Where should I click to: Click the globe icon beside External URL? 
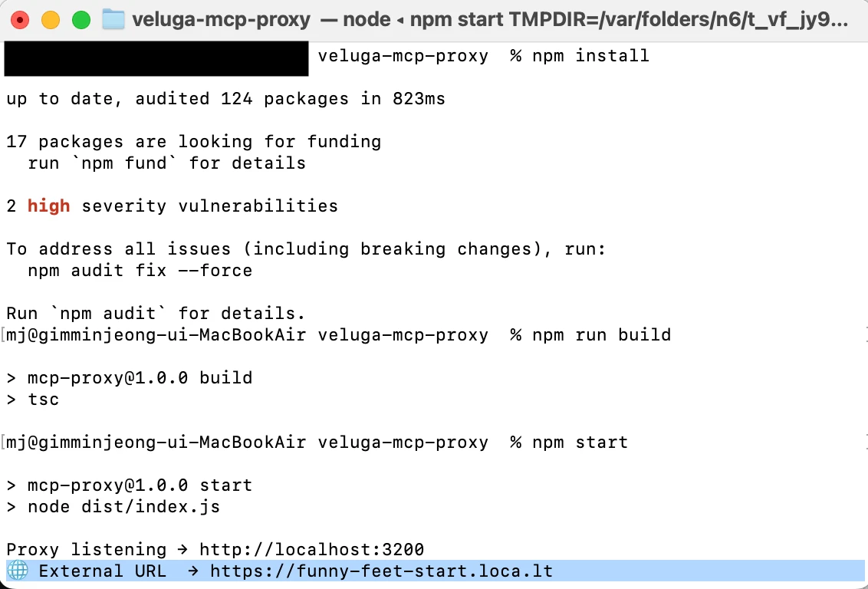tap(17, 570)
